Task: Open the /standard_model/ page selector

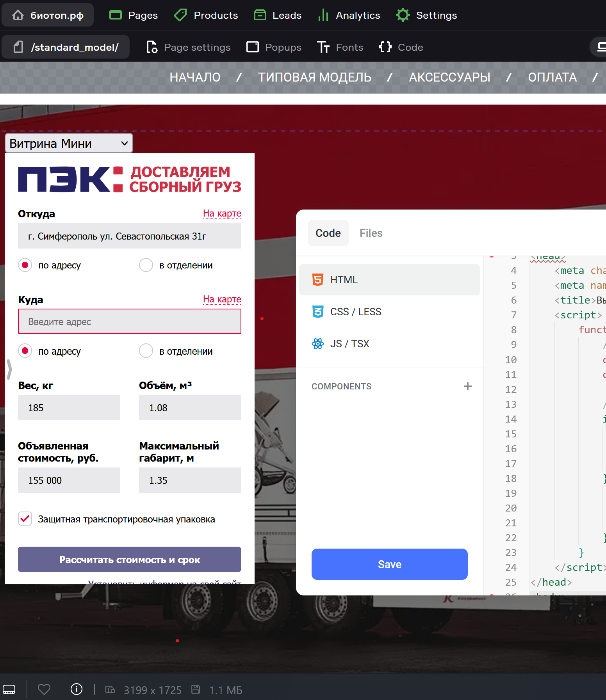Action: pos(66,47)
